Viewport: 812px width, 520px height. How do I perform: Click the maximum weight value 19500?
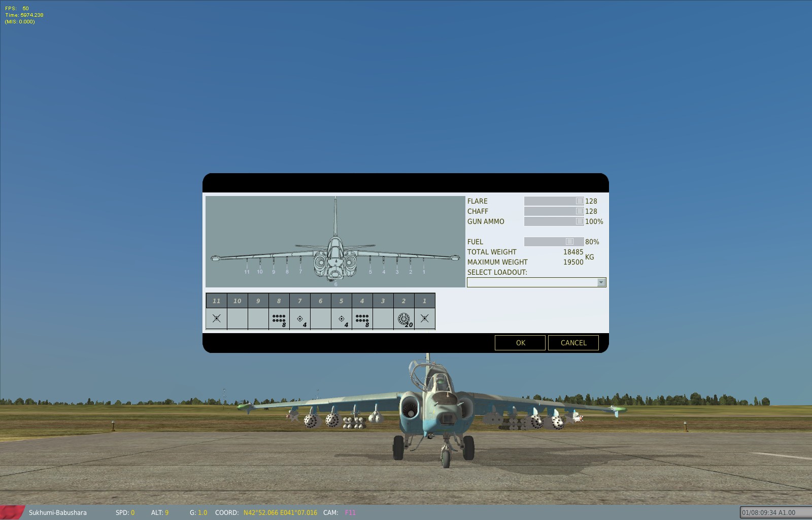(x=573, y=262)
